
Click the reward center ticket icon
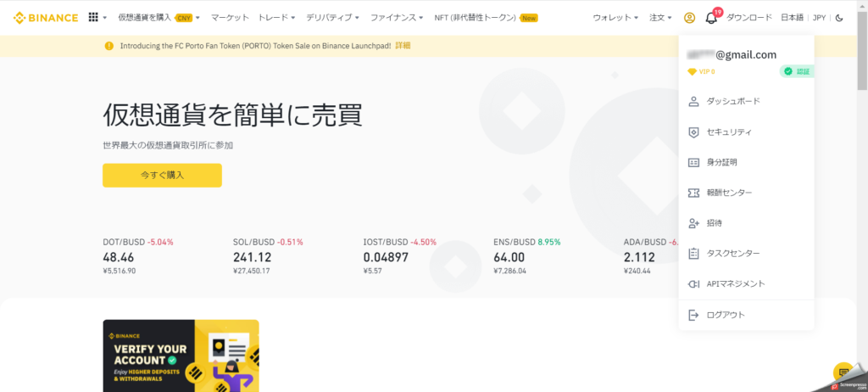coord(693,193)
